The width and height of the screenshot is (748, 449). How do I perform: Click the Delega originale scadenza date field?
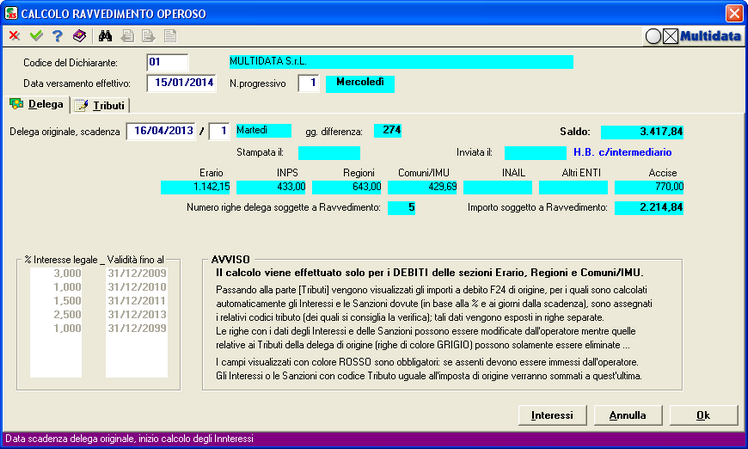point(161,131)
